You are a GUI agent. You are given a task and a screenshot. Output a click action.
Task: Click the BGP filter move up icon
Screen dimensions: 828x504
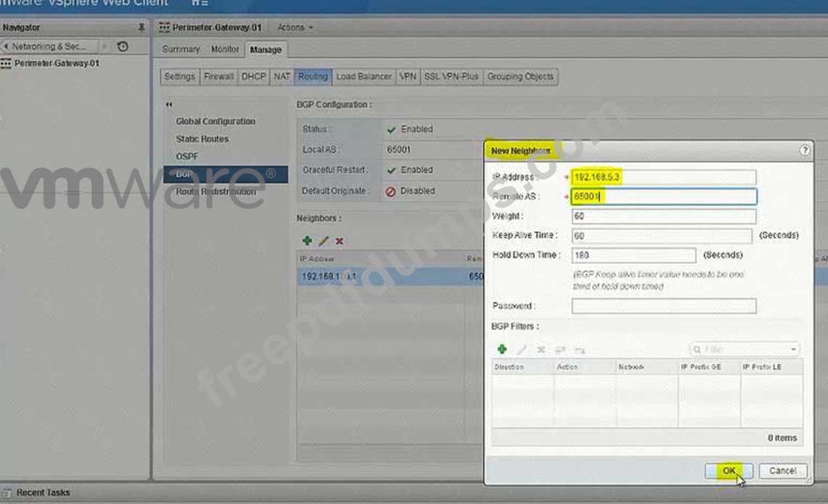(x=560, y=350)
